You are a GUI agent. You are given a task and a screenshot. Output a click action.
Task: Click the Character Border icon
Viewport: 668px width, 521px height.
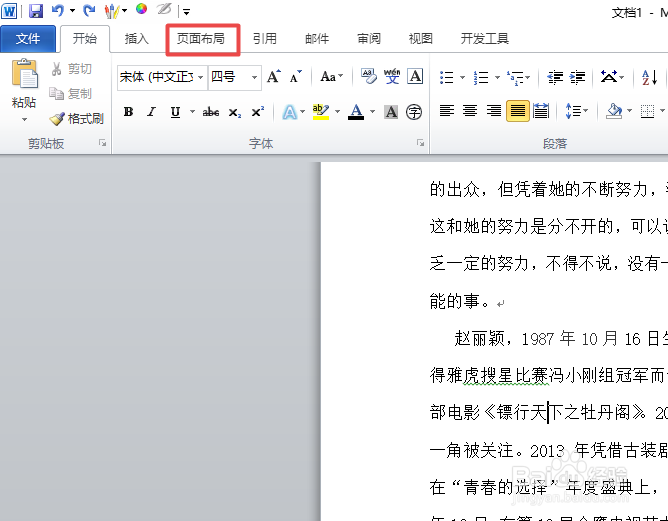click(415, 77)
